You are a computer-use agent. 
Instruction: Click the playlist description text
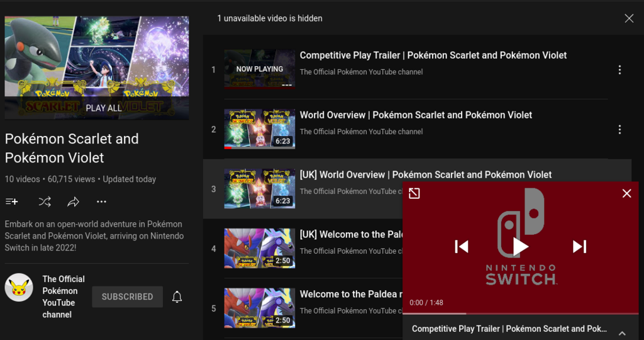click(x=94, y=236)
